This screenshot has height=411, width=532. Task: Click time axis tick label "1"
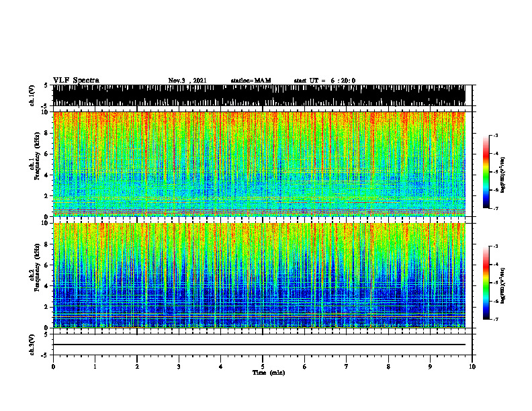(x=95, y=367)
